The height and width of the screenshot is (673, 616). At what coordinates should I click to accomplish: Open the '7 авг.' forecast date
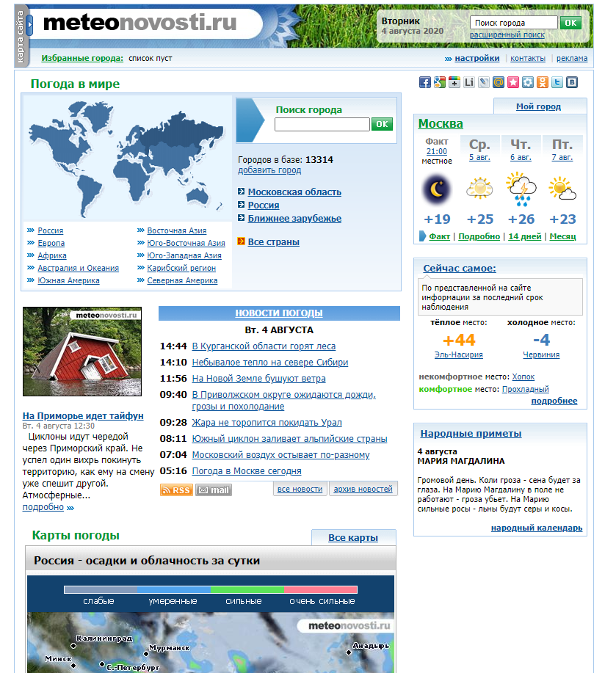point(562,158)
